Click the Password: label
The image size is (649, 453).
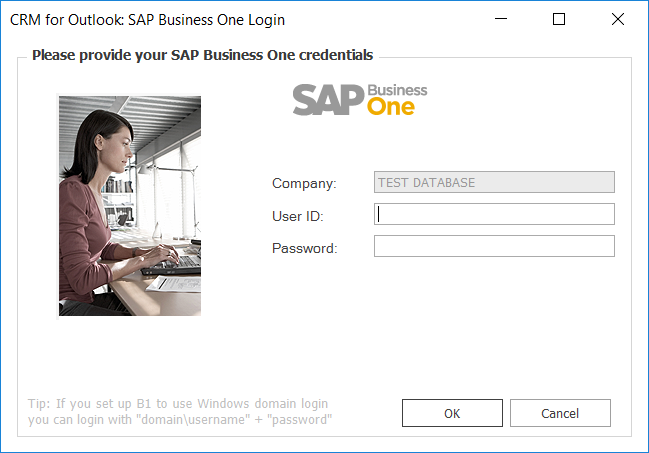(305, 248)
